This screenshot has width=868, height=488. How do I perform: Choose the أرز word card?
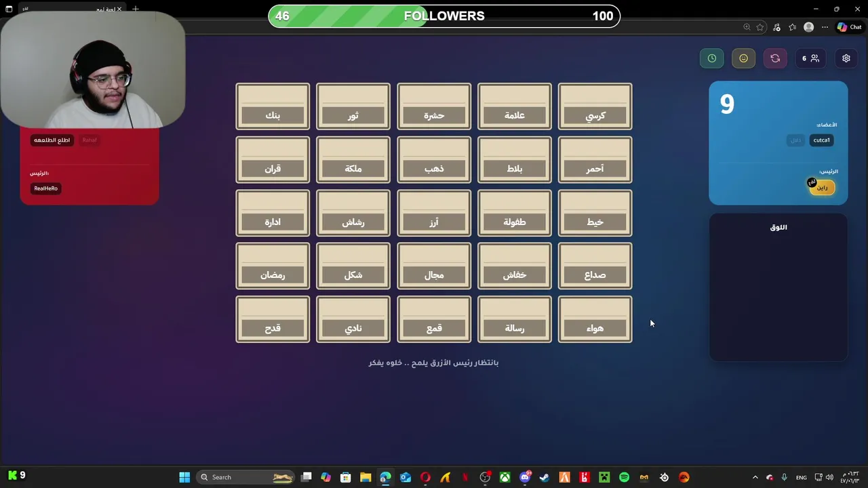[x=434, y=213]
